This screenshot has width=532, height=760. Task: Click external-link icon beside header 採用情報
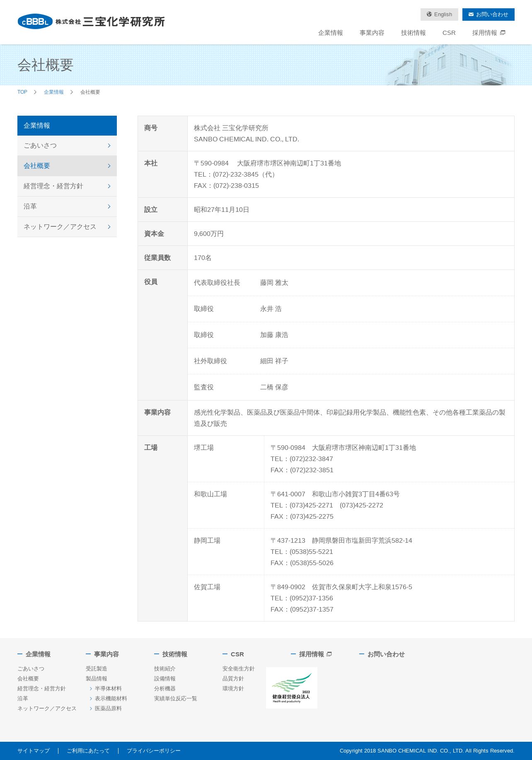503,33
